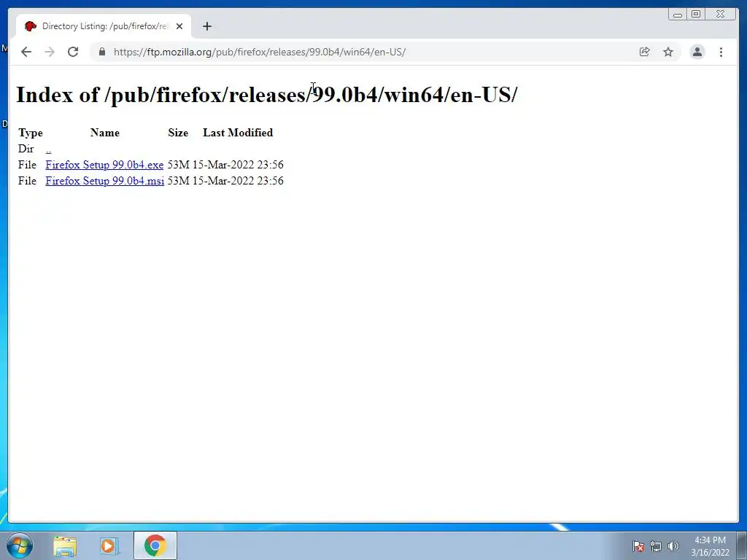This screenshot has height=560, width=747.
Task: Click the forward navigation arrow
Action: pyautogui.click(x=50, y=52)
